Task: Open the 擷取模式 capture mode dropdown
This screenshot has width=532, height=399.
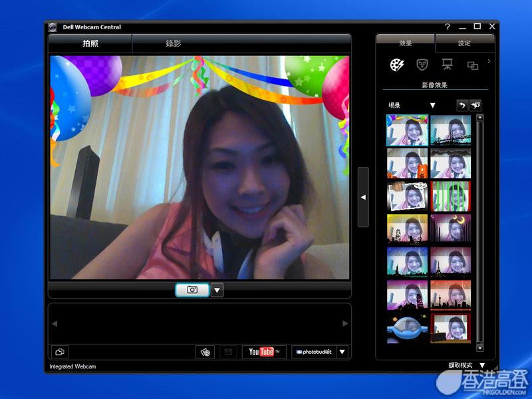Action: click(x=482, y=365)
